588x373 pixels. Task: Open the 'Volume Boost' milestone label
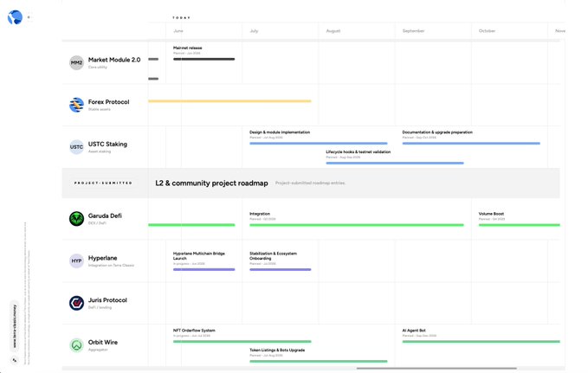[x=491, y=214]
